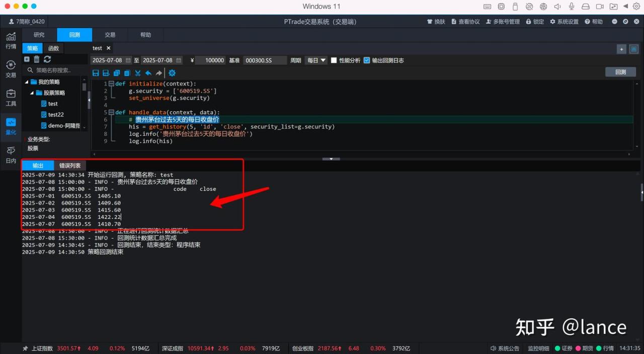Image resolution: width=644 pixels, height=354 pixels.
Task: Open the 工具 tools sidebar icon
Action: click(11, 97)
